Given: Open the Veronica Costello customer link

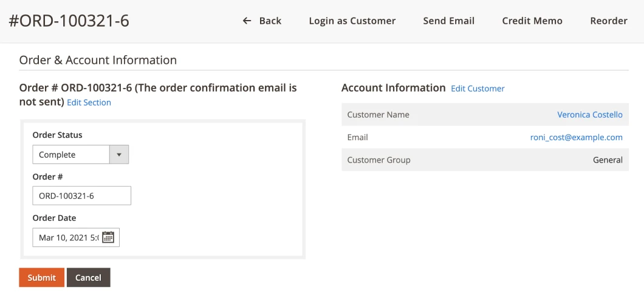Looking at the screenshot, I should pyautogui.click(x=589, y=115).
